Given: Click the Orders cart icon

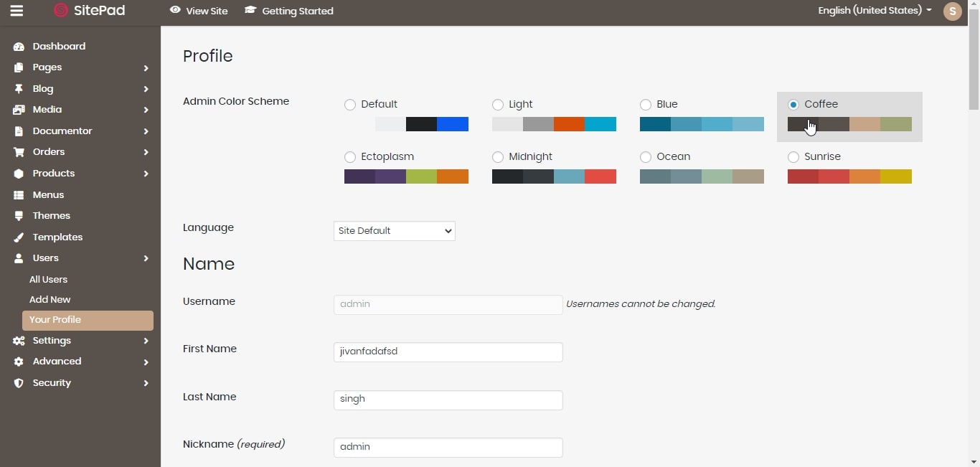Looking at the screenshot, I should pos(19,152).
